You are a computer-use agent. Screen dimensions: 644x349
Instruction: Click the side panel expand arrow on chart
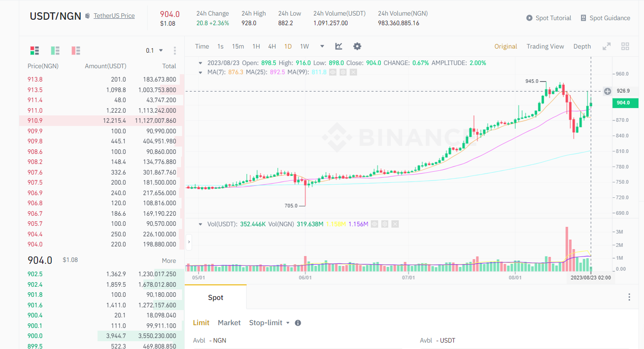click(189, 241)
